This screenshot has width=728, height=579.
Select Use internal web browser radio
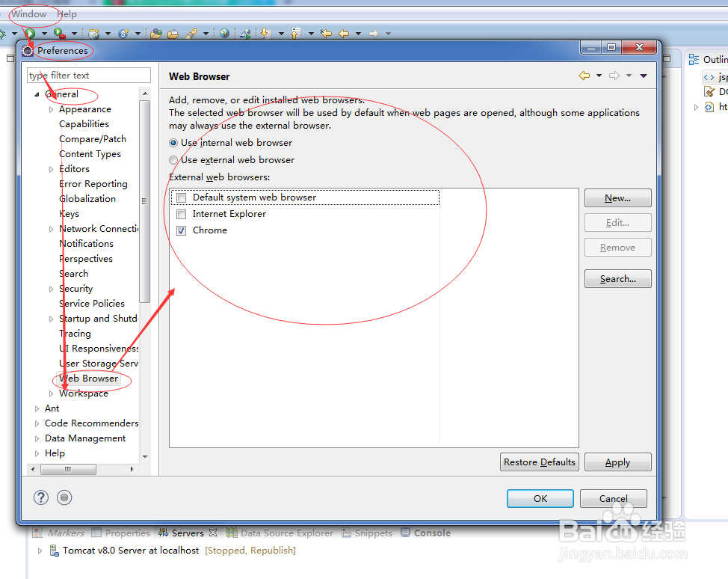click(173, 143)
